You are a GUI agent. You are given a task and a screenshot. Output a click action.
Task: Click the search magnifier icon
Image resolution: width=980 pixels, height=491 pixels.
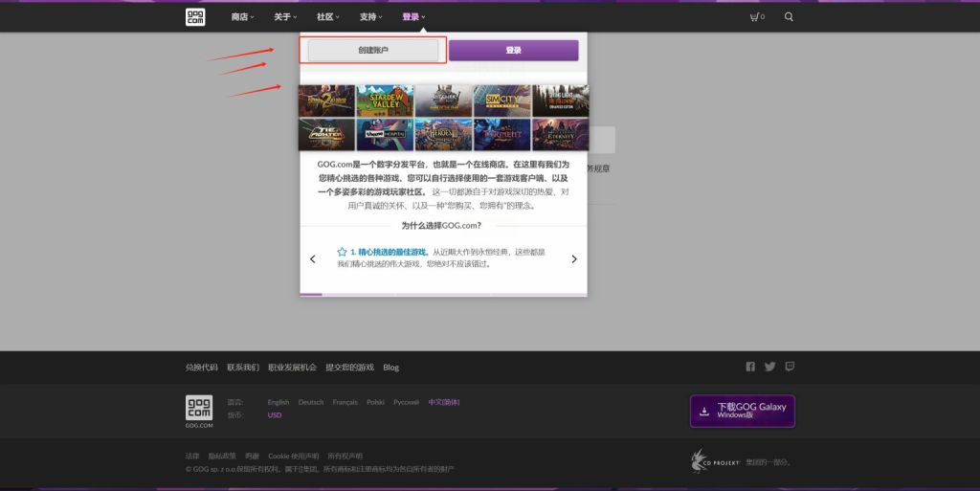[x=789, y=16]
